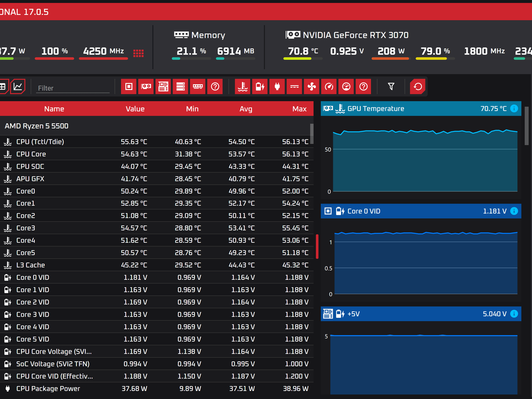Select the CPU Core Voltage (SVI... row name
This screenshot has height=399, width=532.
click(54, 351)
